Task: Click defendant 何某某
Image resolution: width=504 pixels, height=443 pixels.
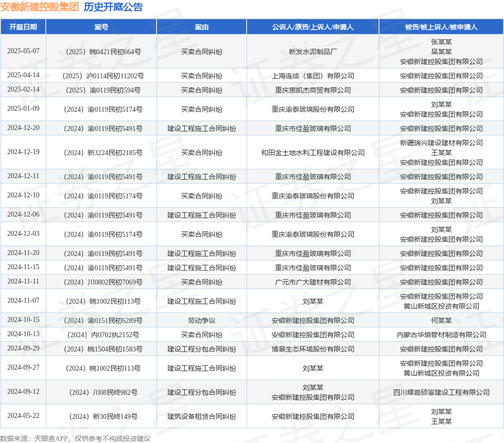Action: pos(441,320)
